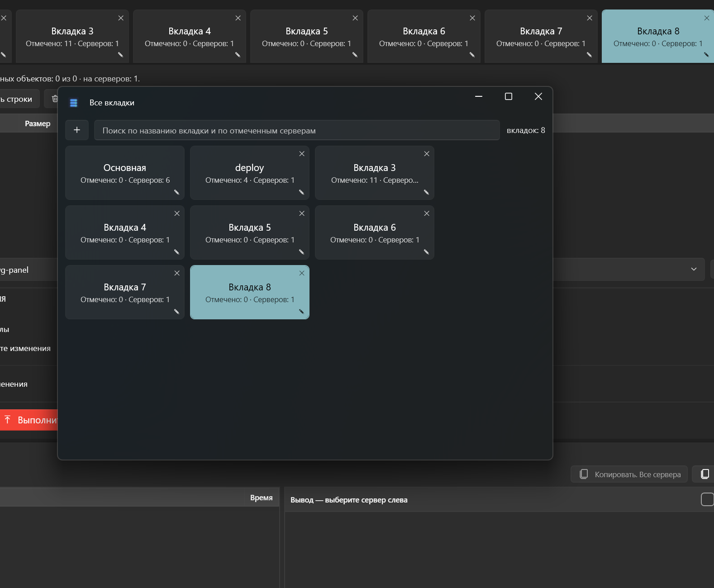714x588 pixels.
Task: Close Вкладка 5 card in the dialog
Action: coord(302,213)
